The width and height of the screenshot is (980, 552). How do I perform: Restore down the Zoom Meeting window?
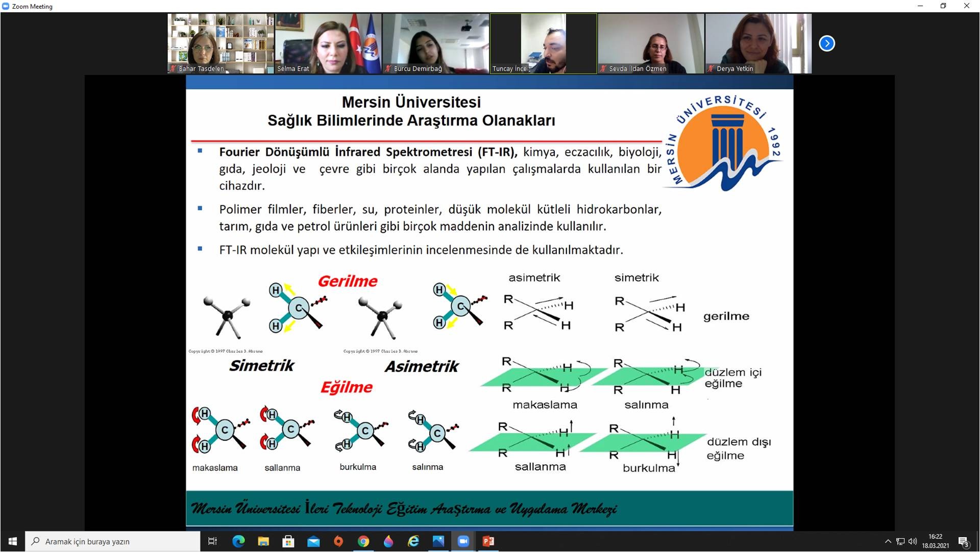[943, 6]
